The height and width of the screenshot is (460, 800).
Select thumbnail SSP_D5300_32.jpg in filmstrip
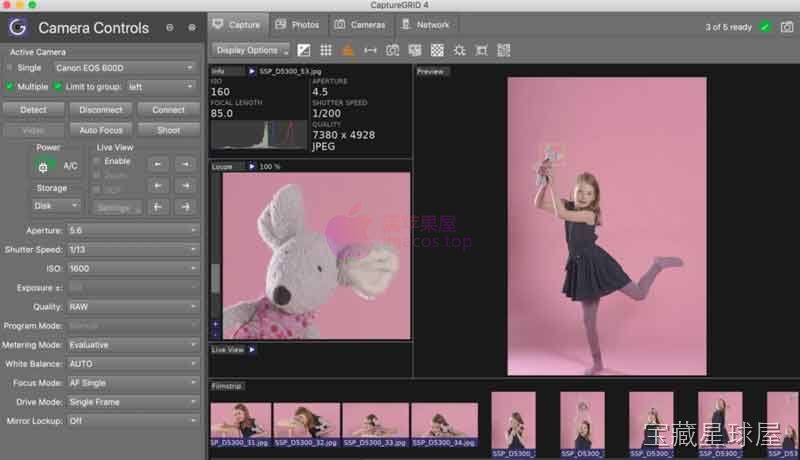[x=306, y=424]
